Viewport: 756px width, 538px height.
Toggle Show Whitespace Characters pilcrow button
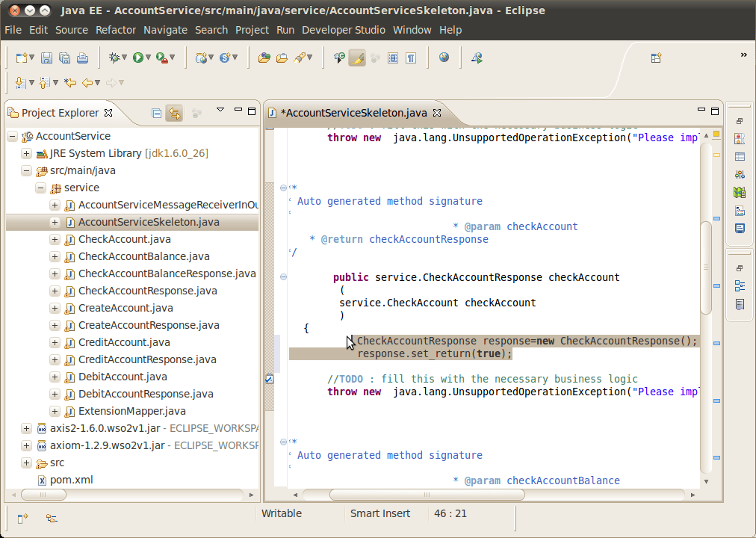(x=411, y=58)
